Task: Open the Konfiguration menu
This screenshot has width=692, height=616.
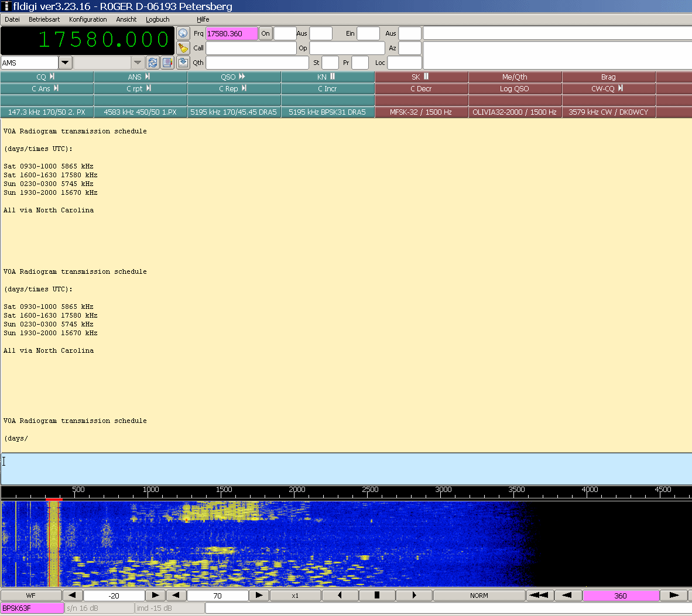Action: (x=88, y=19)
